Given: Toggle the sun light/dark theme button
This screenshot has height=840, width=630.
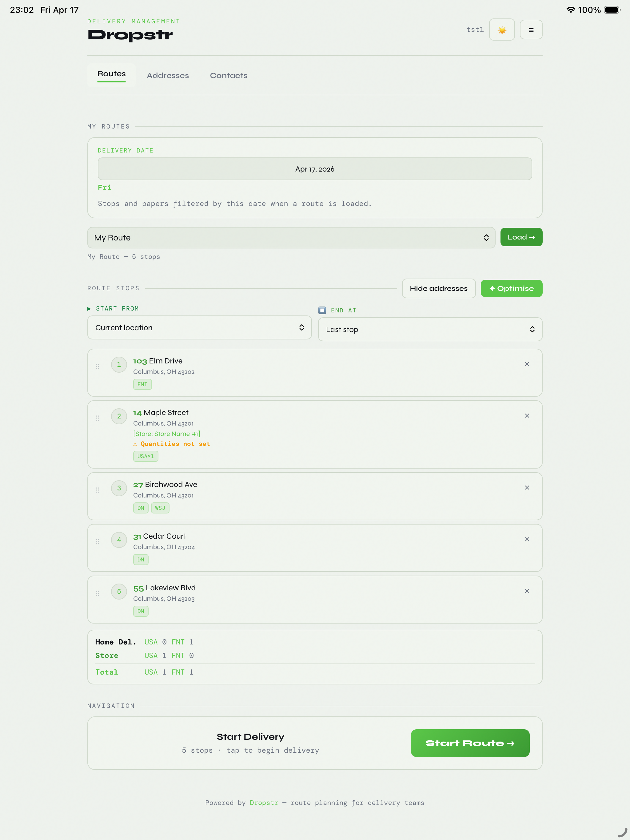Looking at the screenshot, I should pos(501,30).
